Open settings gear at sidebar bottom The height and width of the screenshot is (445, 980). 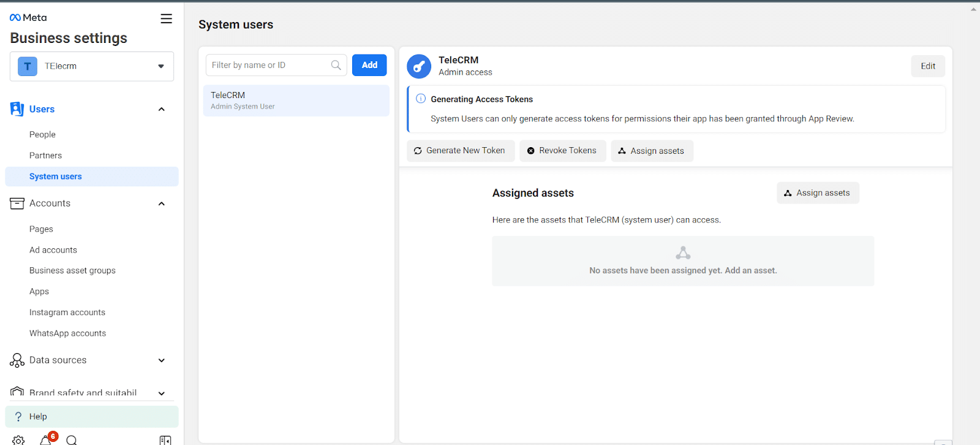(18, 440)
